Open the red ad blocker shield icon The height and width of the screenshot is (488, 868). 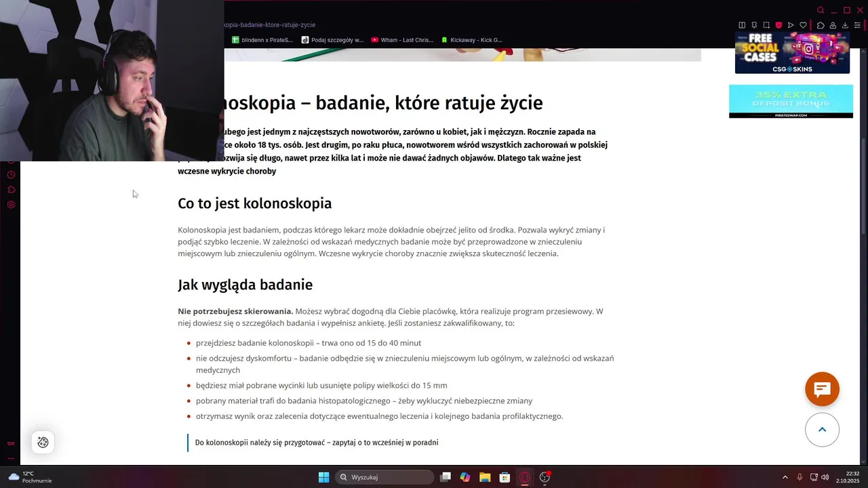pyautogui.click(x=778, y=25)
